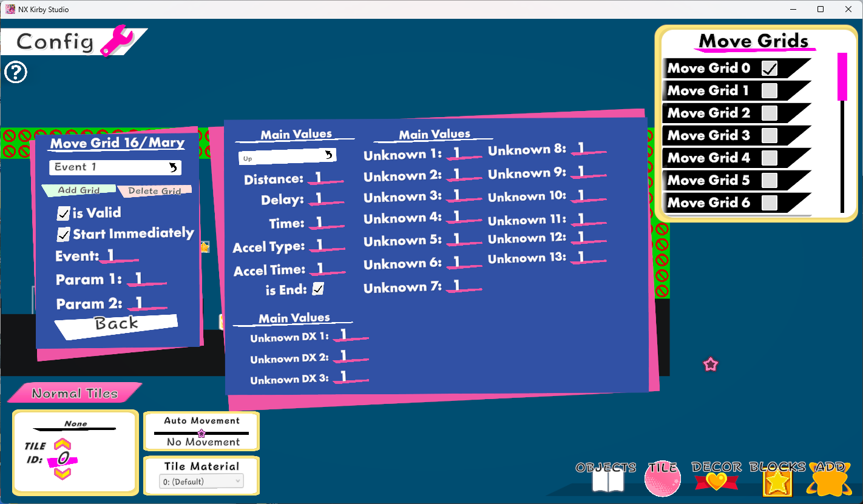This screenshot has width=863, height=504.
Task: Enable the Move Grid 1 checkbox
Action: click(770, 91)
